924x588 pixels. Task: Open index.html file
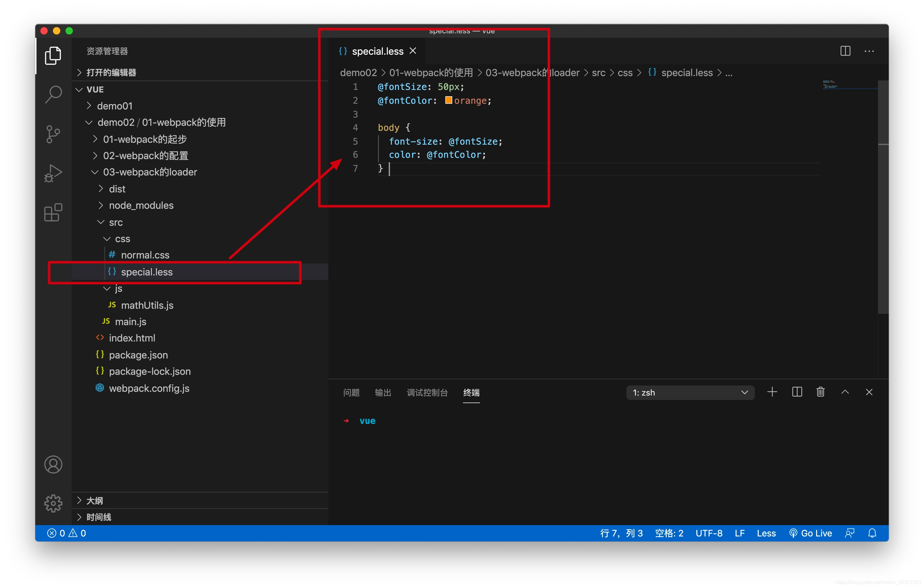click(199, 338)
